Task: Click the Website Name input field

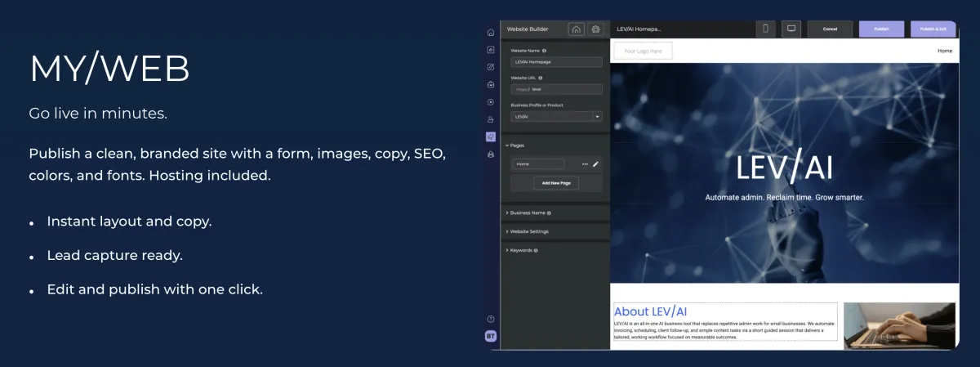Action: 556,62
